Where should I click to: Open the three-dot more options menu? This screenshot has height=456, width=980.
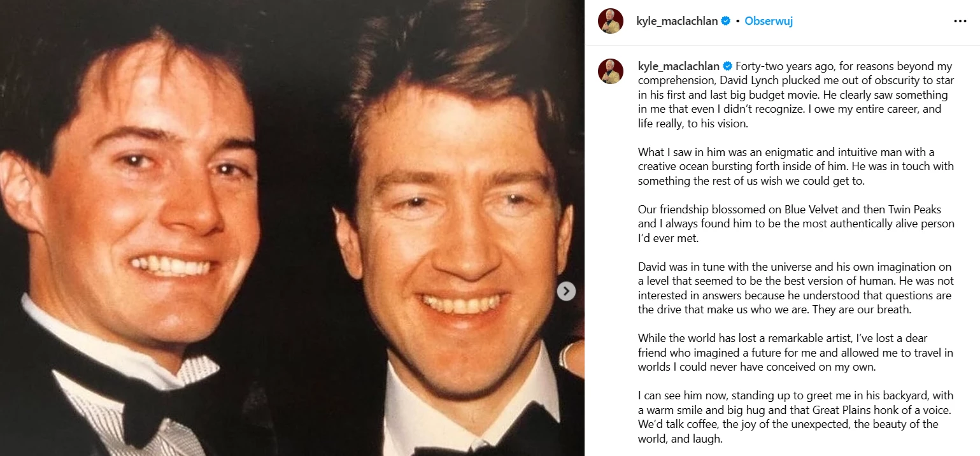click(960, 21)
